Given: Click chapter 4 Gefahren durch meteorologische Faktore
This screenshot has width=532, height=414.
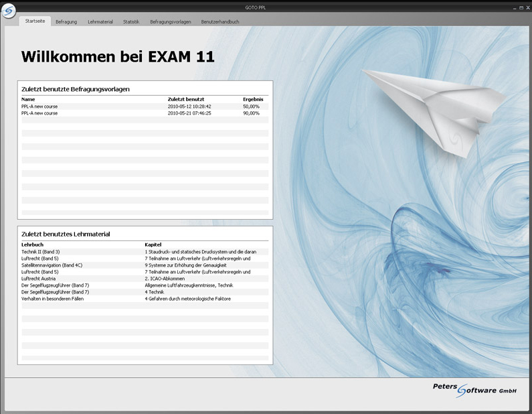Looking at the screenshot, I should [x=187, y=299].
